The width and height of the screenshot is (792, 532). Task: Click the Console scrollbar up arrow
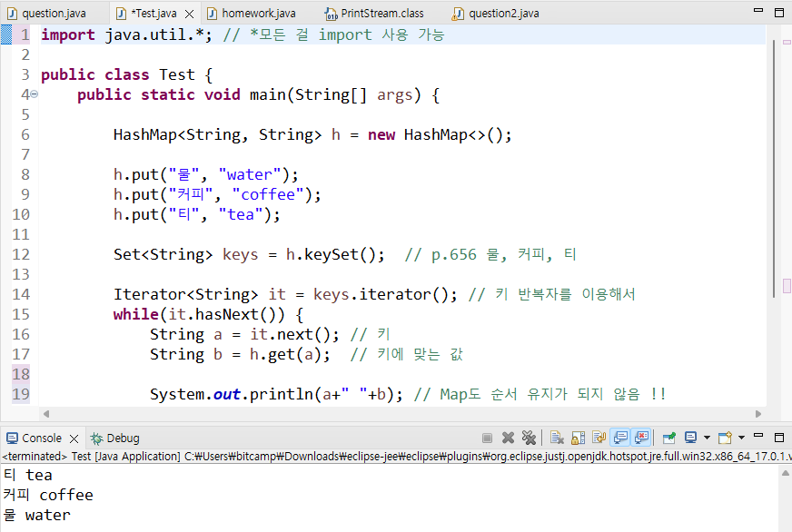click(786, 474)
